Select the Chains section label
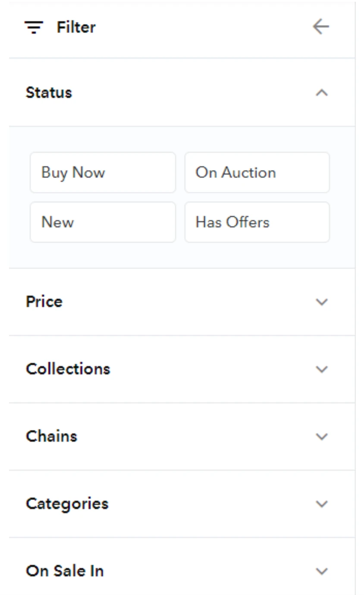 (x=52, y=436)
